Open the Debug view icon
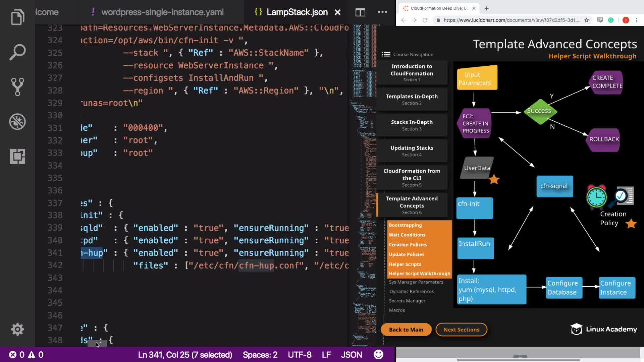 (x=17, y=122)
